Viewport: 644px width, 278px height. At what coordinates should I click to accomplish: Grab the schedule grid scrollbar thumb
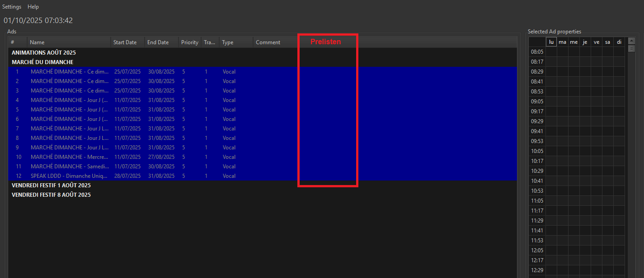[x=631, y=48]
